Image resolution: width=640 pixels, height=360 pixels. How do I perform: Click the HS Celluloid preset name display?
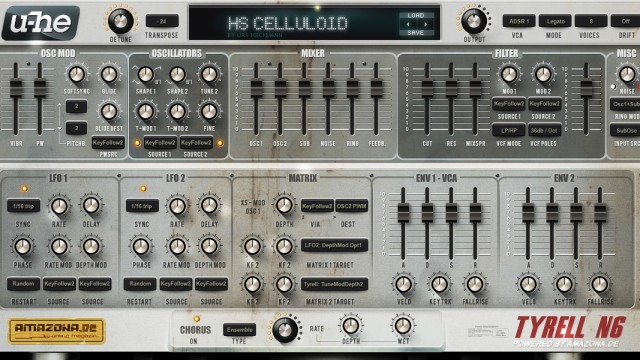click(x=288, y=24)
